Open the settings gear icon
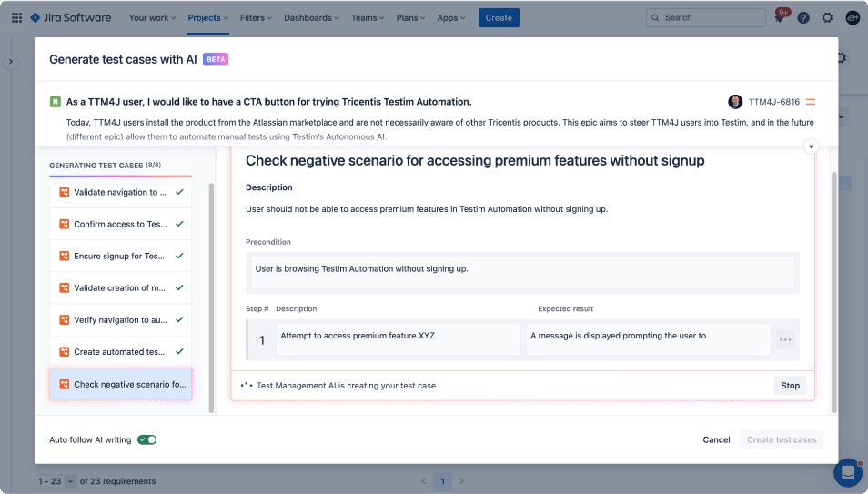The width and height of the screenshot is (868, 494). [827, 17]
